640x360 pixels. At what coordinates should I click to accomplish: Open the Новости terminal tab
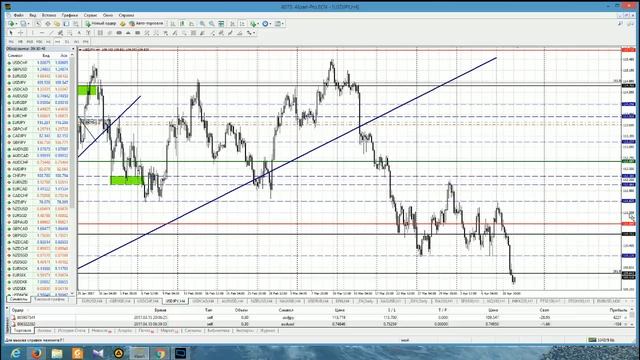tap(101, 331)
